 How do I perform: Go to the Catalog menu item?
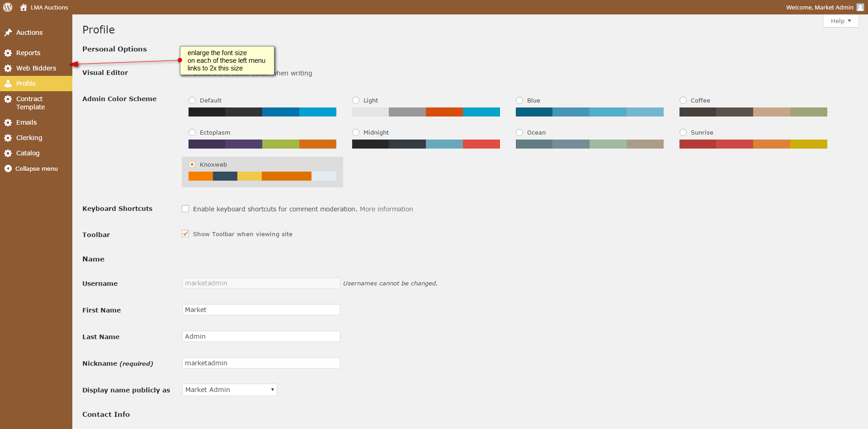pos(36,153)
